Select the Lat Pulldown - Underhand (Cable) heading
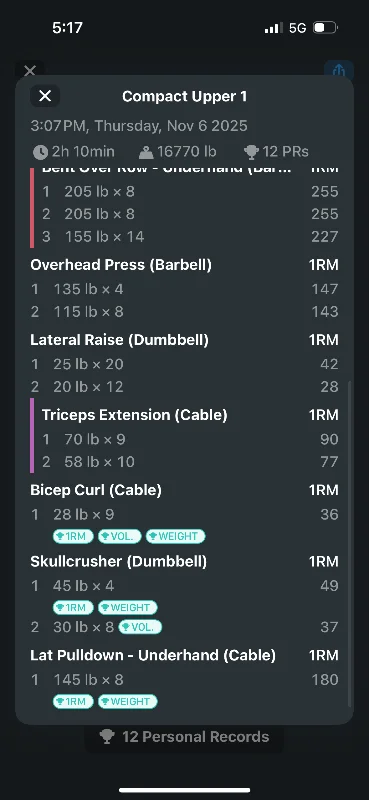The height and width of the screenshot is (800, 369). click(153, 655)
